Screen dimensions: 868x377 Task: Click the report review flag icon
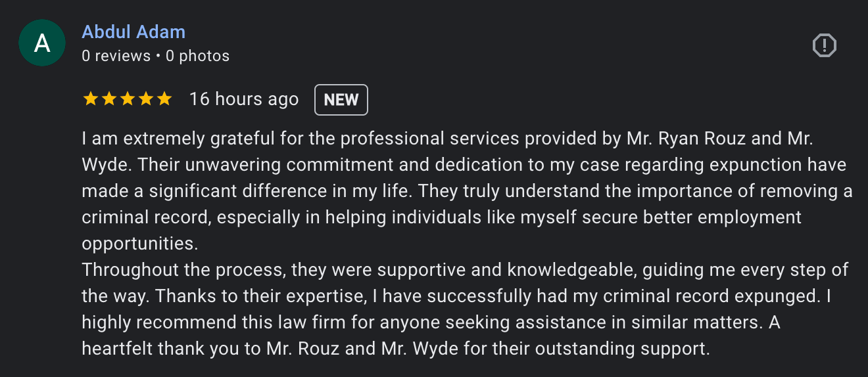click(x=824, y=45)
